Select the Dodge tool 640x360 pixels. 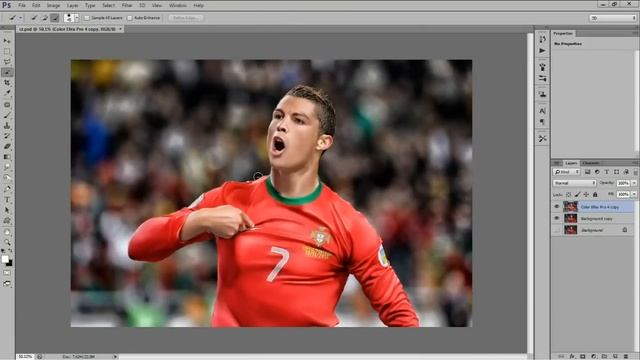(7, 178)
